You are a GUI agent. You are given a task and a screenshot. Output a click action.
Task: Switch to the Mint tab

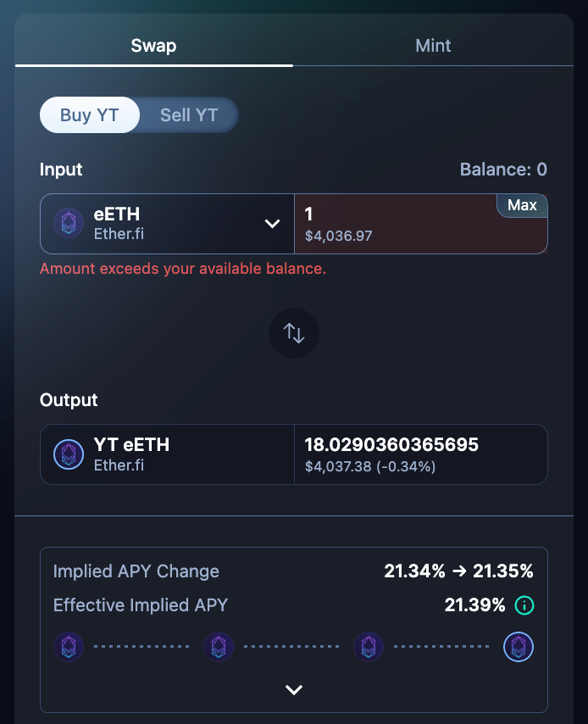tap(433, 46)
